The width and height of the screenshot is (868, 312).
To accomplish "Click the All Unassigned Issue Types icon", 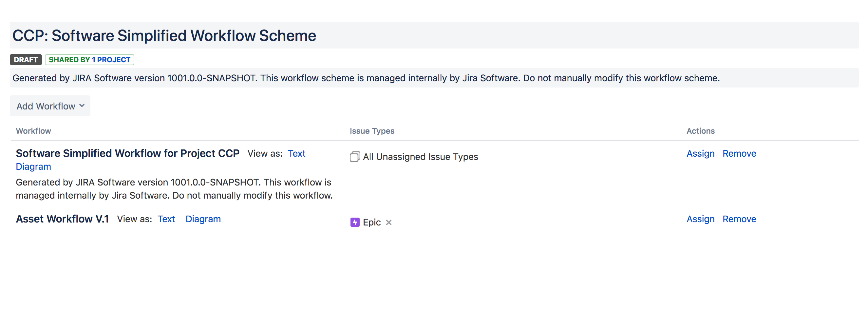I will [354, 157].
